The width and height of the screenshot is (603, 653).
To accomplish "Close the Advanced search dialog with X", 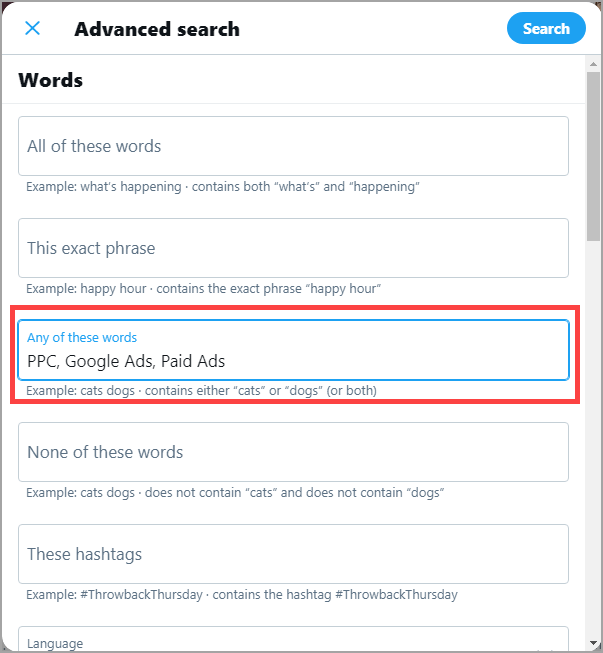I will (x=32, y=28).
